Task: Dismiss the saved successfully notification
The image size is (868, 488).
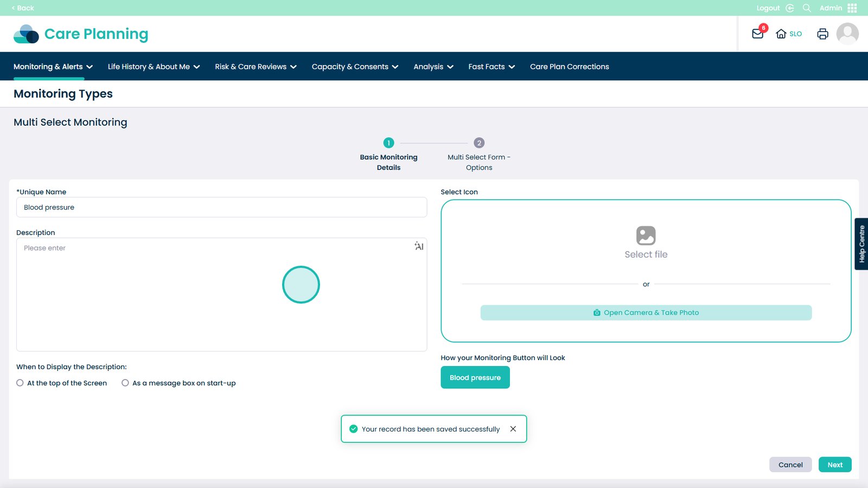Action: (x=513, y=429)
